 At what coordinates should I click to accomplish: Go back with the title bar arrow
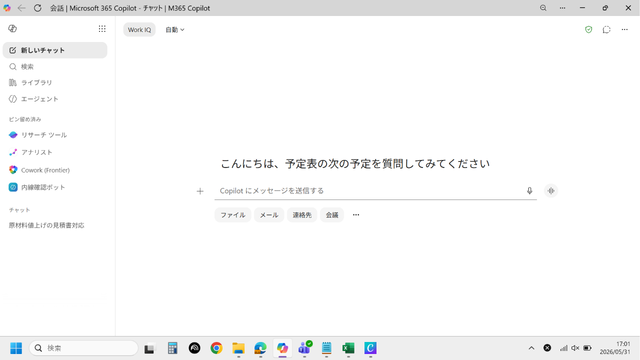pyautogui.click(x=22, y=8)
